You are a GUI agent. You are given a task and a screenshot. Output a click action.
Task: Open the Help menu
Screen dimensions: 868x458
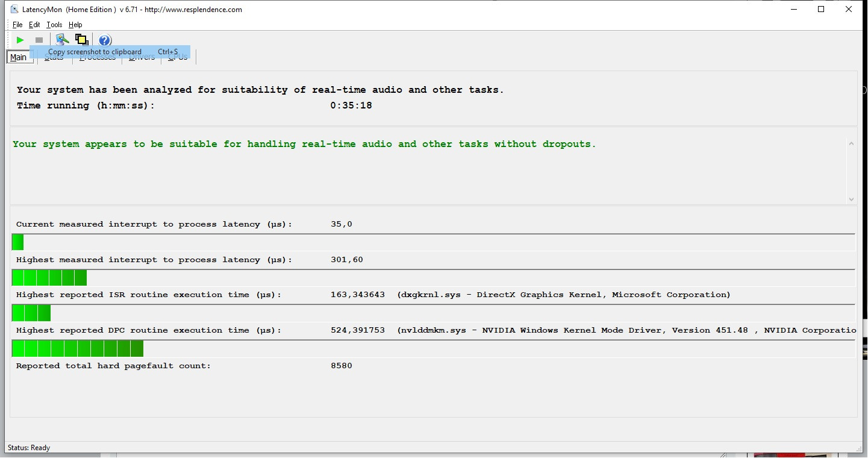(75, 25)
